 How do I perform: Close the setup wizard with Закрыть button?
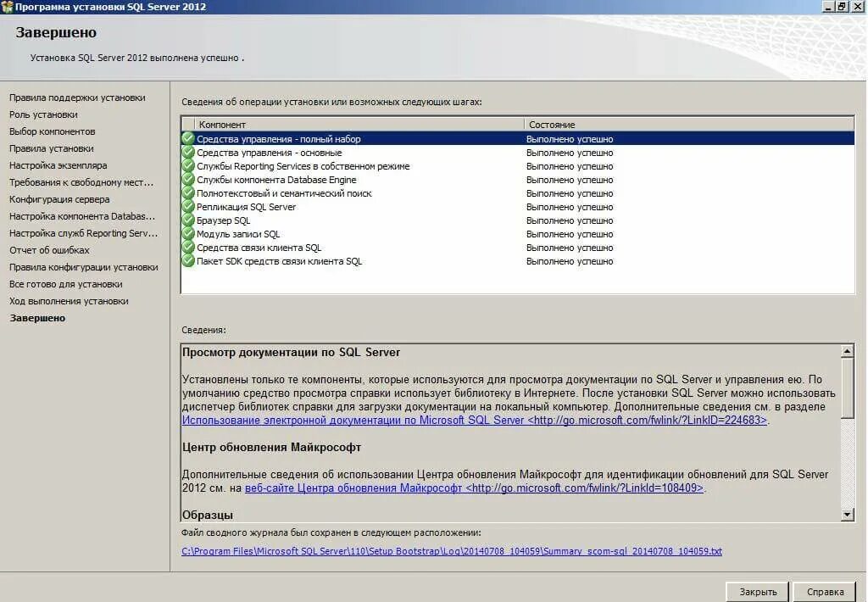[758, 592]
